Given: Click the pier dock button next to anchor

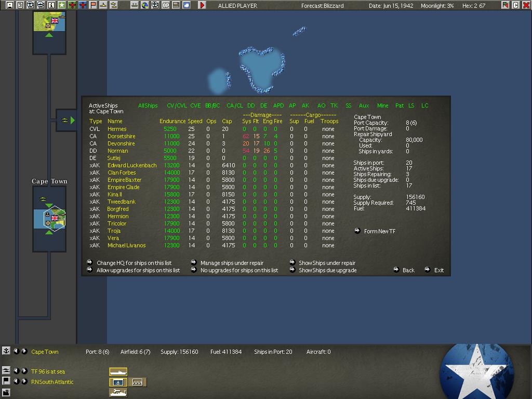Looking at the screenshot, I should click(x=137, y=382).
